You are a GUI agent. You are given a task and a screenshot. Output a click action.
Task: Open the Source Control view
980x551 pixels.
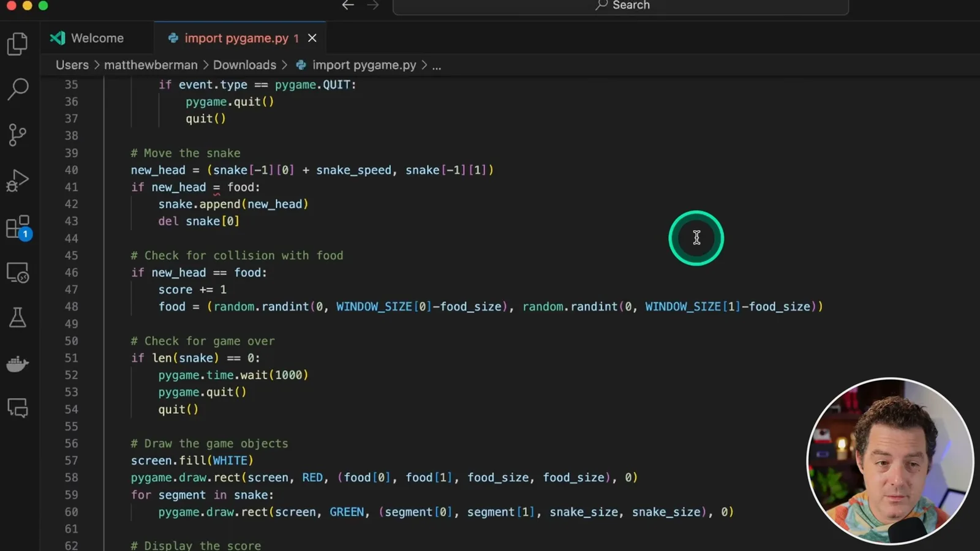[17, 135]
